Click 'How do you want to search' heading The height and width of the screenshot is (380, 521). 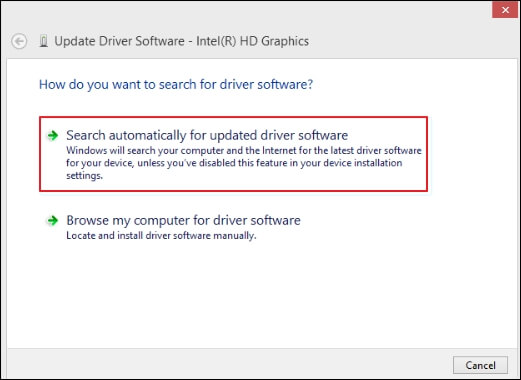[176, 85]
